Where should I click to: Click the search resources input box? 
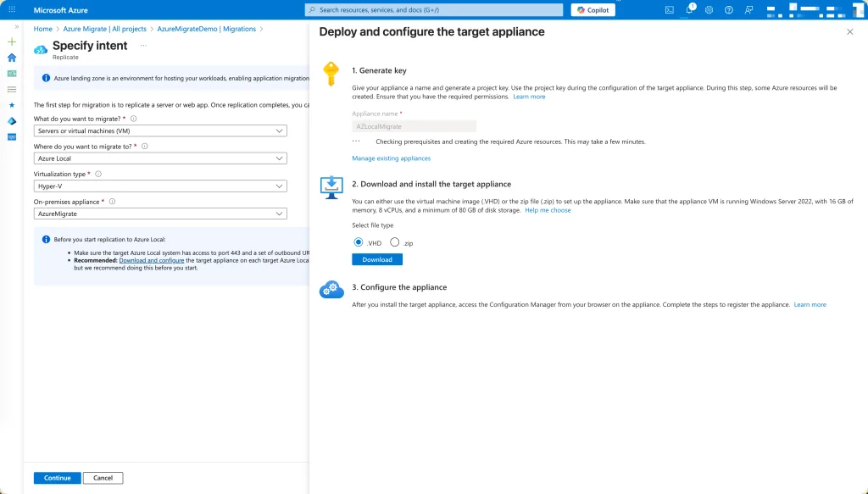point(434,10)
